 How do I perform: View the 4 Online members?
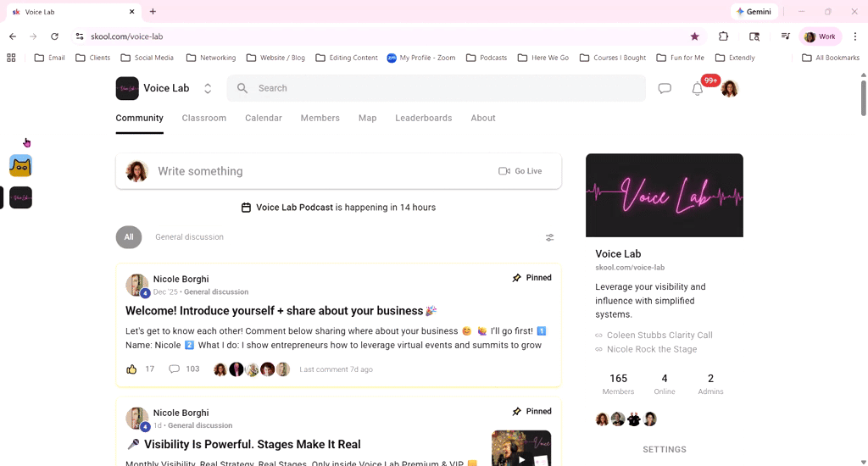coord(665,384)
